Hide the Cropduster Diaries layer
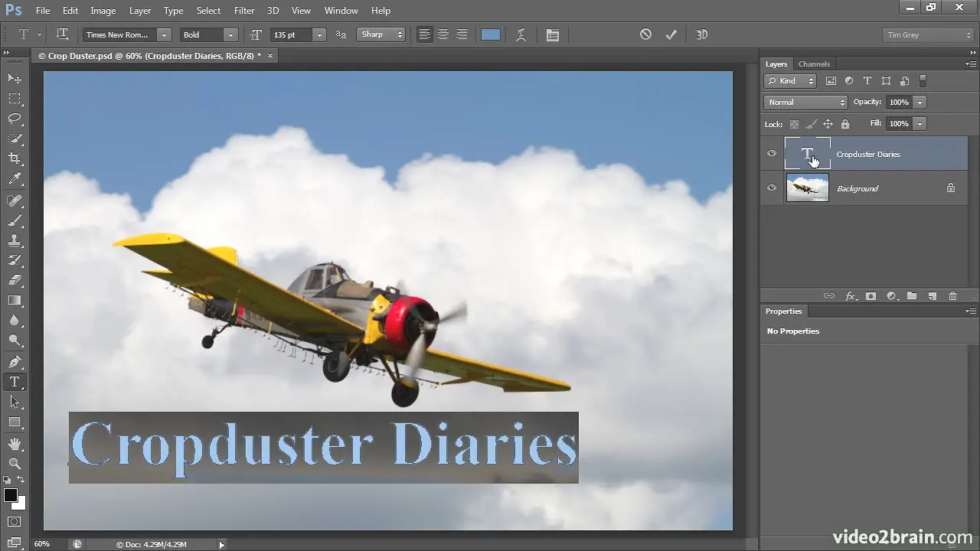Viewport: 980px width, 551px height. [772, 154]
